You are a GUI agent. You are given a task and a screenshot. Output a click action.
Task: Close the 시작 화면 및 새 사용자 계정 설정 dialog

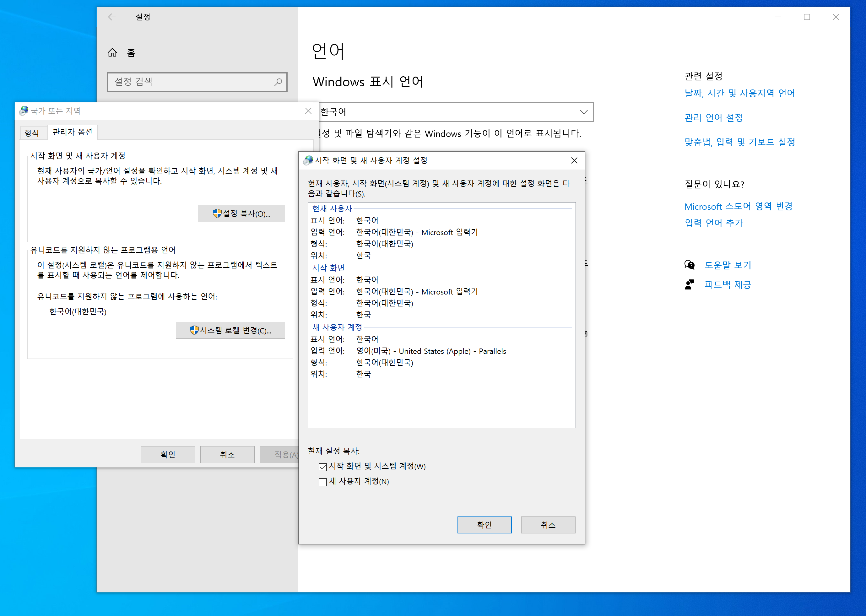(x=574, y=160)
